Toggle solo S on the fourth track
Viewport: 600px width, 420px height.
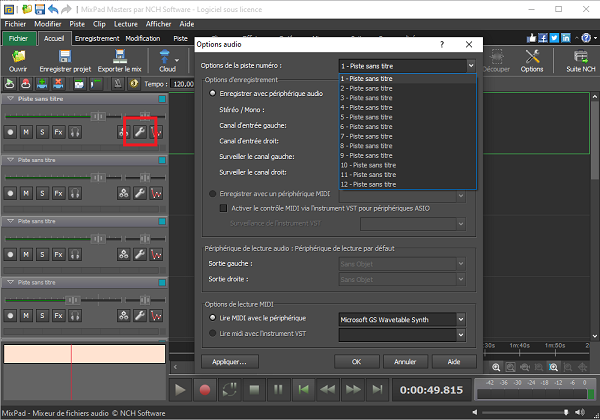(42, 316)
